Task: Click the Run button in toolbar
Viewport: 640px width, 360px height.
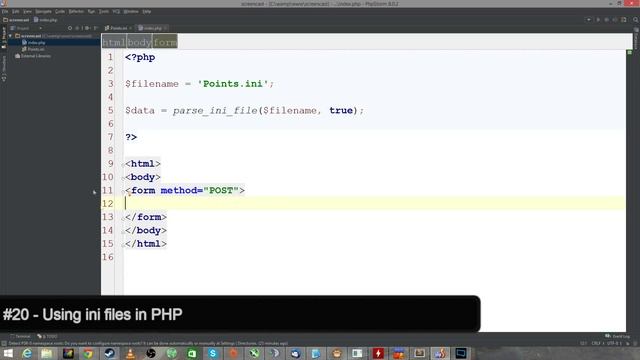Action: 598,20
